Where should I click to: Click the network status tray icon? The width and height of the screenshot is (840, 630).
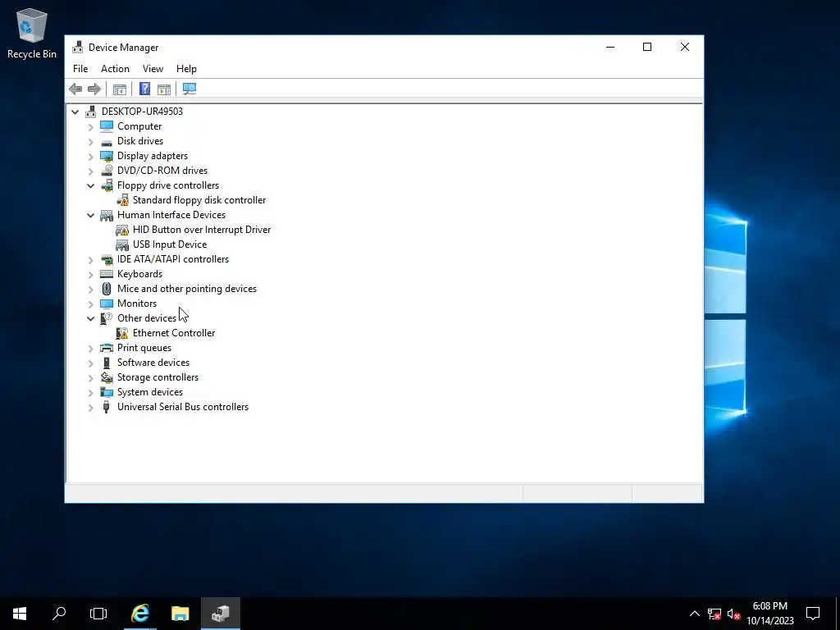click(714, 614)
